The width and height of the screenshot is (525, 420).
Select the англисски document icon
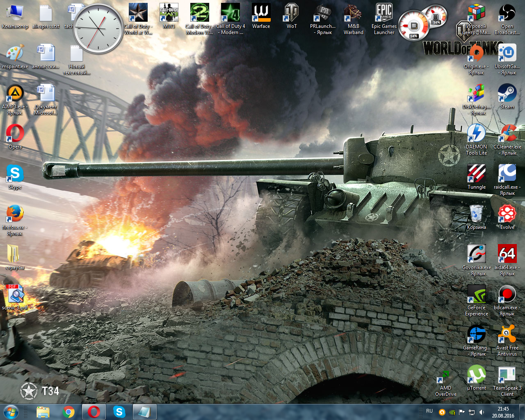(x=46, y=57)
